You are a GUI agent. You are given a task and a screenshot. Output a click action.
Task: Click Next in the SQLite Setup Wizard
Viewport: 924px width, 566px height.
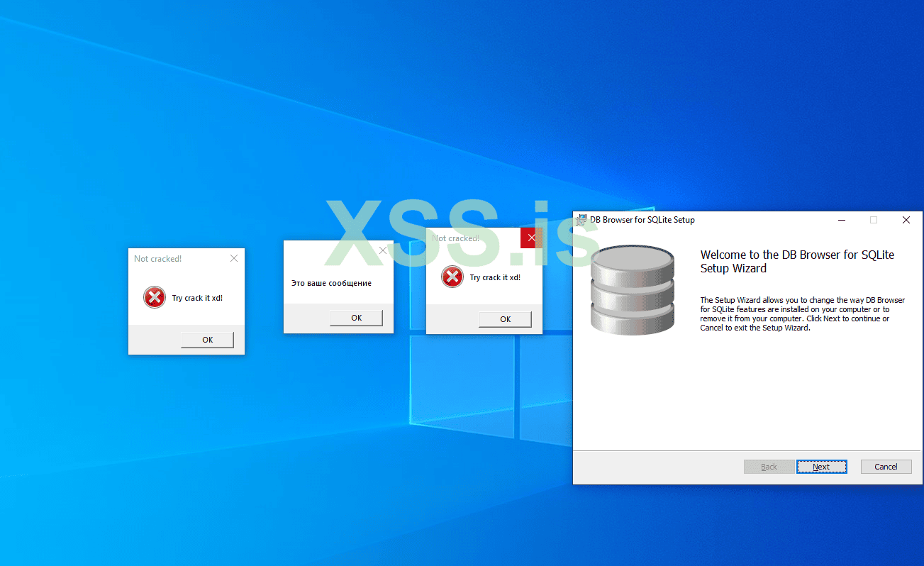click(x=821, y=467)
